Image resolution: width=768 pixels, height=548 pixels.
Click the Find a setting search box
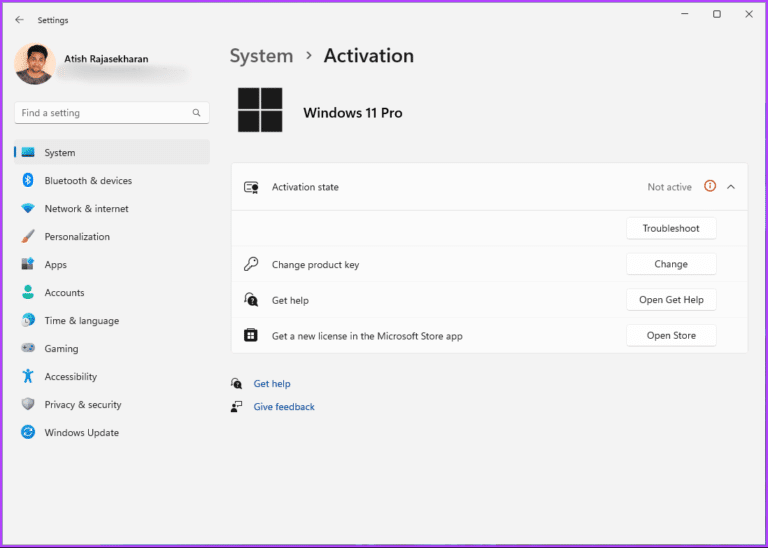105,113
